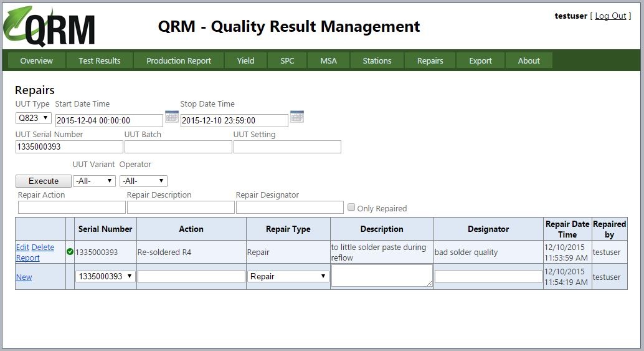Viewport: 644px width, 351px height.
Task: Open the new row serial number dropdown
Action: click(x=105, y=276)
